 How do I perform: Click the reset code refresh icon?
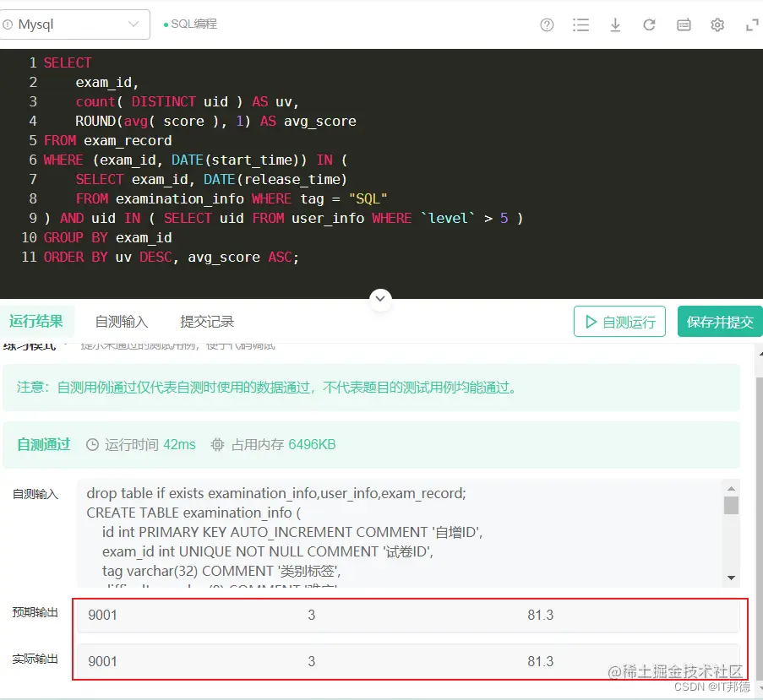(x=649, y=24)
